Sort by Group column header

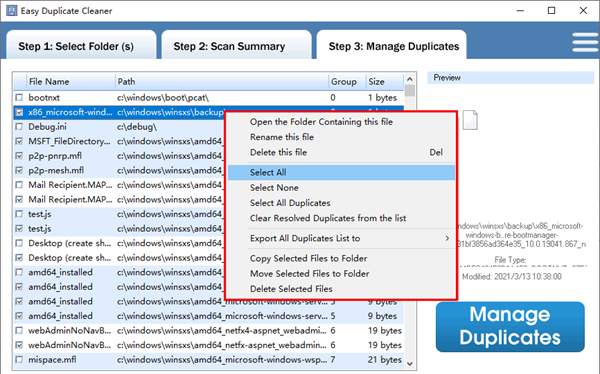347,82
